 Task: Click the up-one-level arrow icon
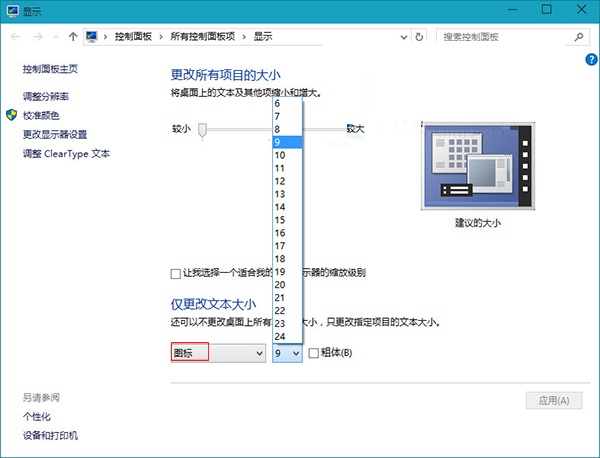click(x=72, y=37)
